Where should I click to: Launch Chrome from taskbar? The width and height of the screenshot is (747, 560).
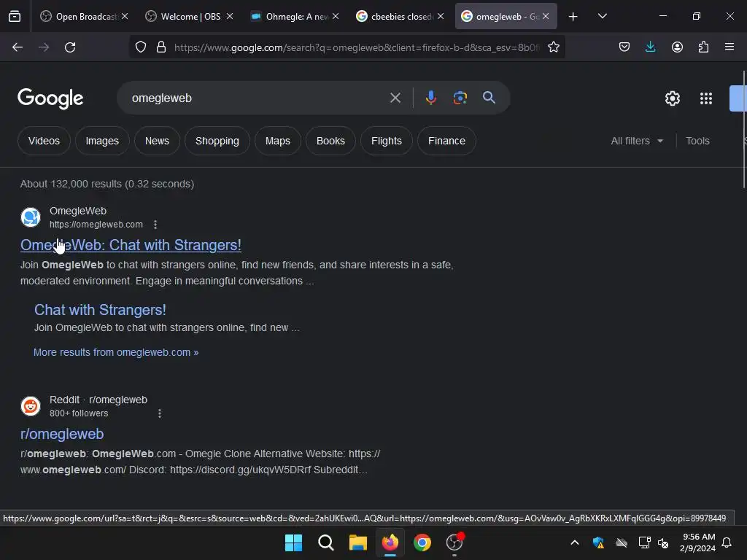point(422,542)
